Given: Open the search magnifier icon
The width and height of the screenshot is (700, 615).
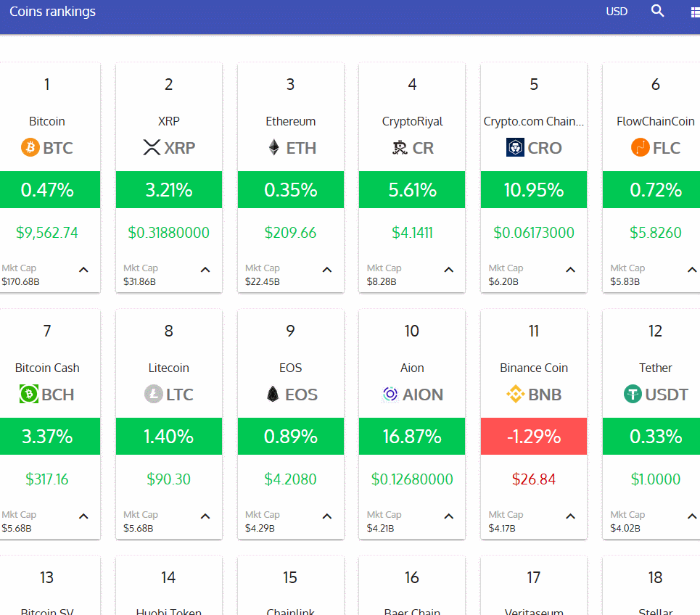Looking at the screenshot, I should coord(657,11).
